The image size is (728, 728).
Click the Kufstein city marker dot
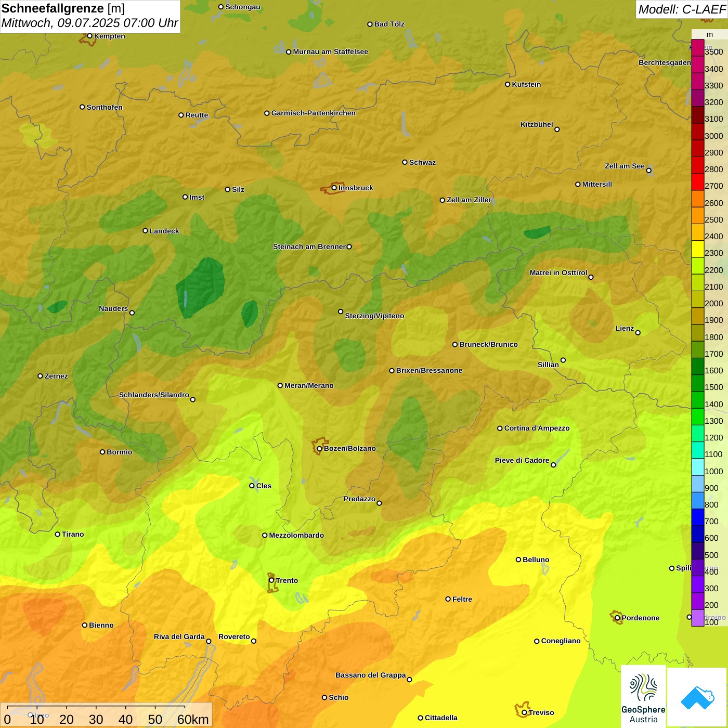click(x=508, y=84)
